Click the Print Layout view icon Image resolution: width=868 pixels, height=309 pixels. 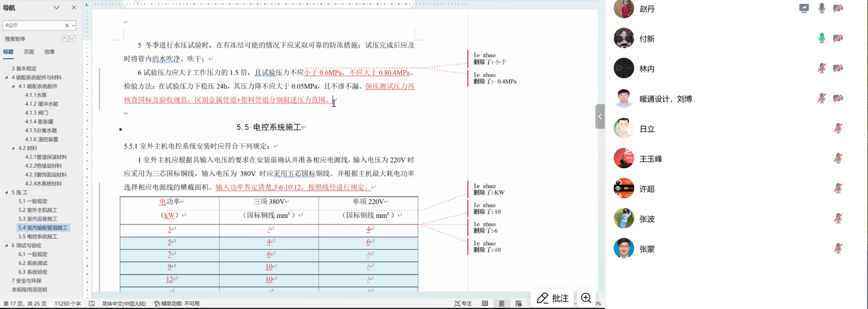[502, 304]
